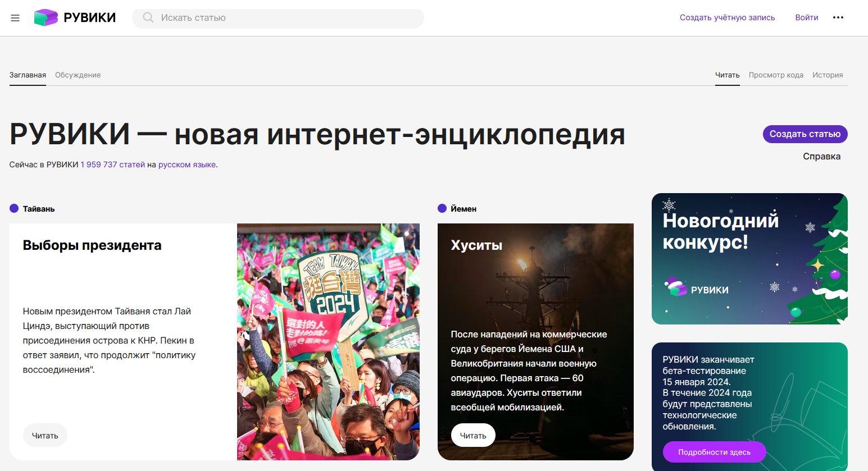Focus the Искать статью search field
Screen dimensions: 868x471
278,18
